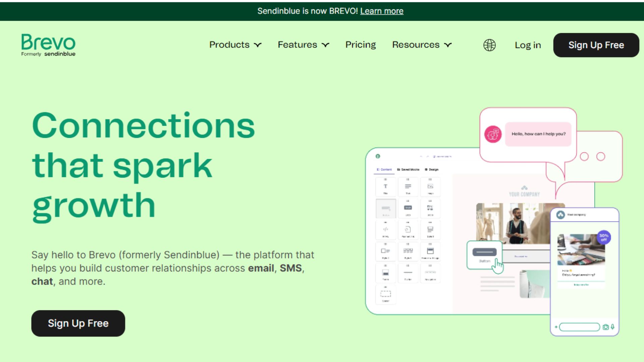Follow the Learn more link in banner

click(382, 11)
